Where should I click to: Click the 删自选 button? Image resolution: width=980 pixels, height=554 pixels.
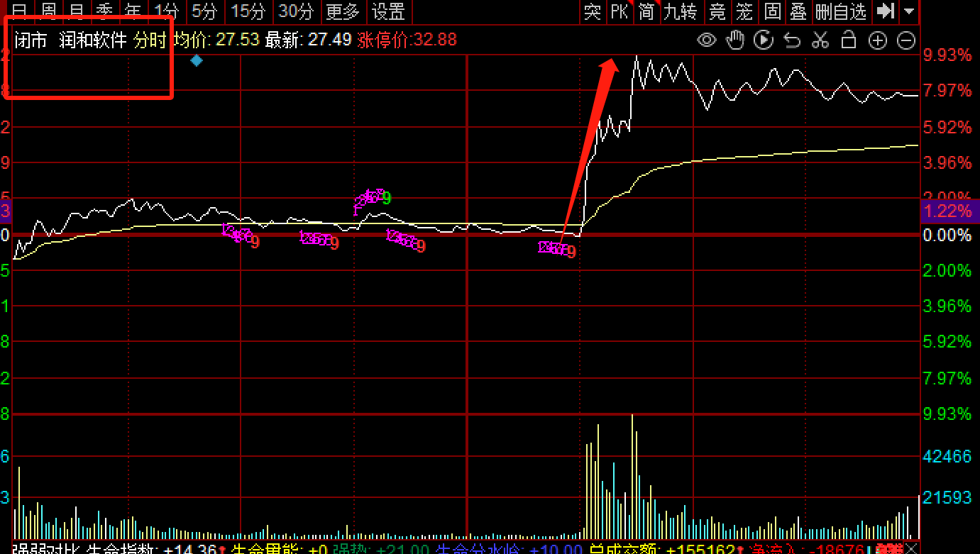point(842,11)
